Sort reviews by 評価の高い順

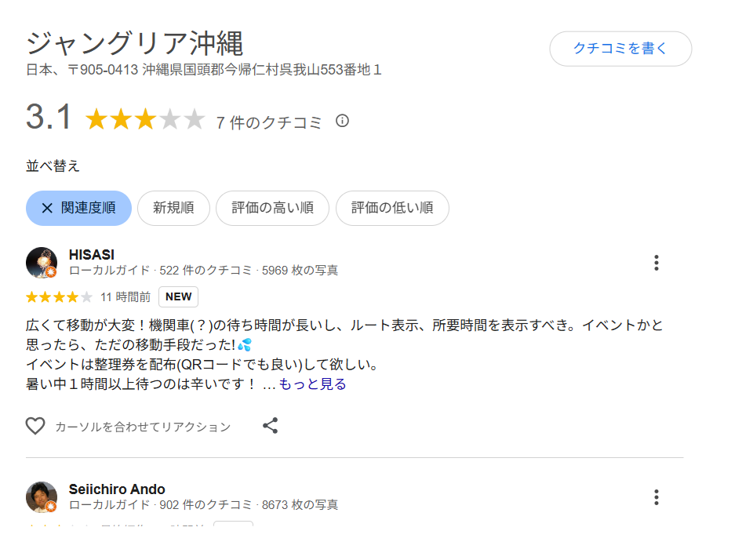point(272,208)
